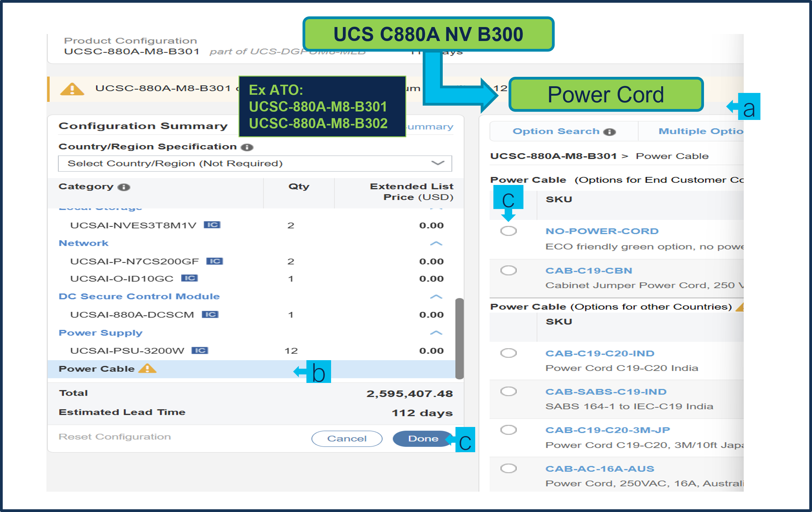The width and height of the screenshot is (812, 512).
Task: Click the Power Cable warning icon
Action: [x=147, y=369]
